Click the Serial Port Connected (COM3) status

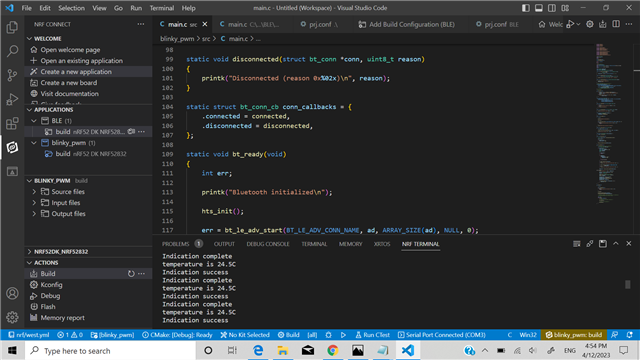click(442, 335)
